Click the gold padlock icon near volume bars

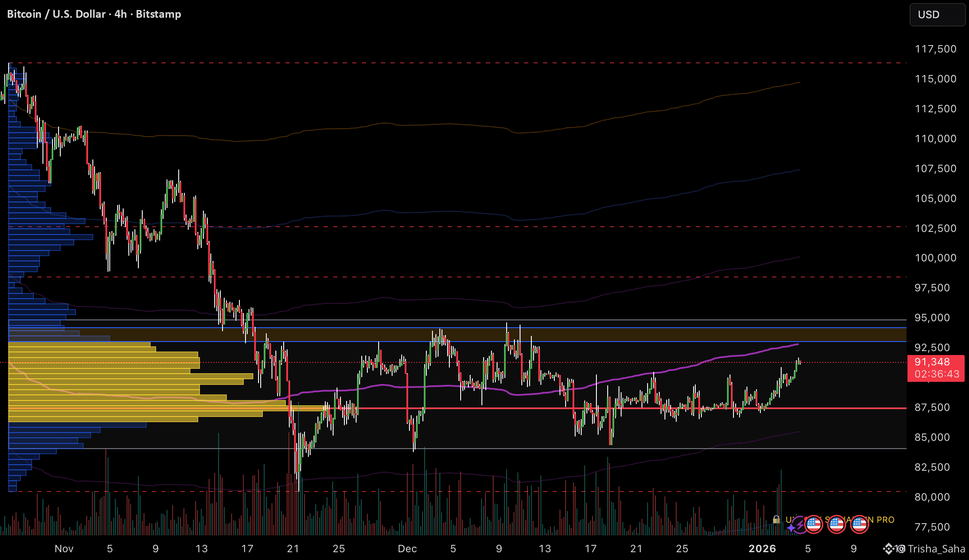(776, 519)
